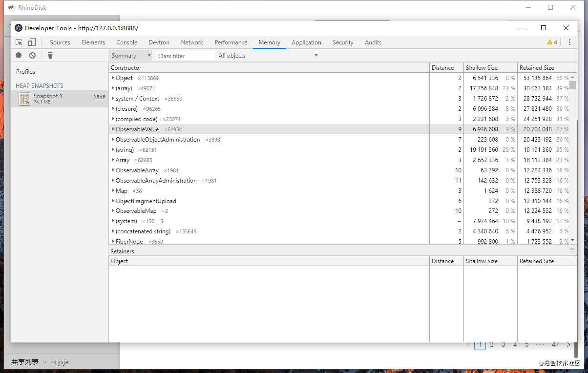Click next page arrow in RhinoDisk pagination
Image resolution: width=588 pixels, height=373 pixels.
(x=568, y=344)
